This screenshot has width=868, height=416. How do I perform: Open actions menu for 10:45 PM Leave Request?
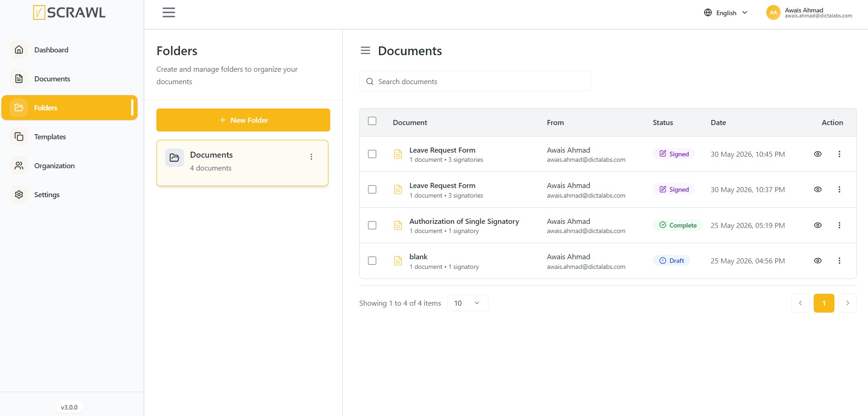[x=839, y=154]
